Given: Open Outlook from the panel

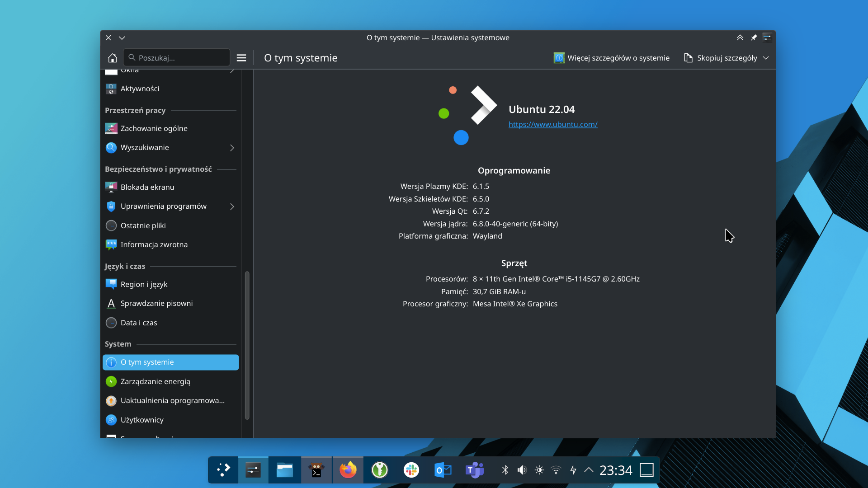Looking at the screenshot, I should (x=443, y=470).
